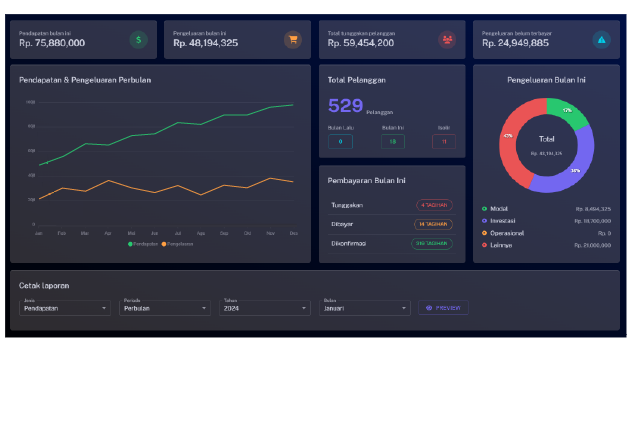Click the blue unpaid expense warning icon

pyautogui.click(x=601, y=40)
